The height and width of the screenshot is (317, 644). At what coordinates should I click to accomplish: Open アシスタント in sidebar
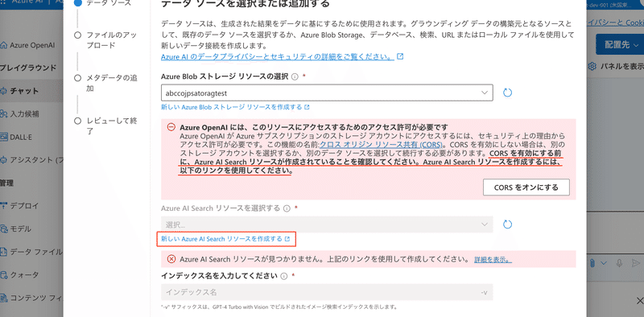coord(36,159)
